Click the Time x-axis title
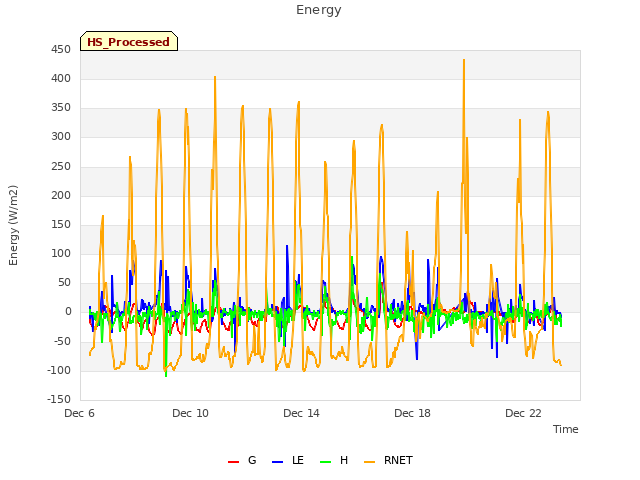 tap(565, 429)
